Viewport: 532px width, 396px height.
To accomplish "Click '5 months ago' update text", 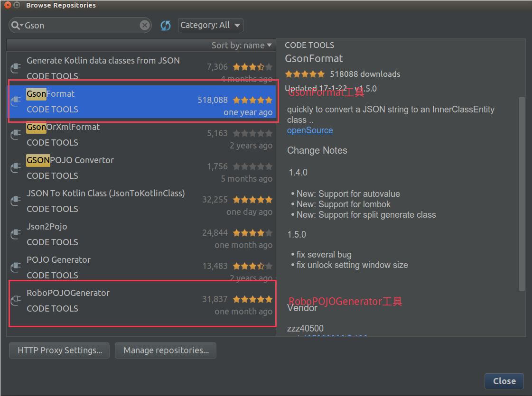I will [246, 179].
